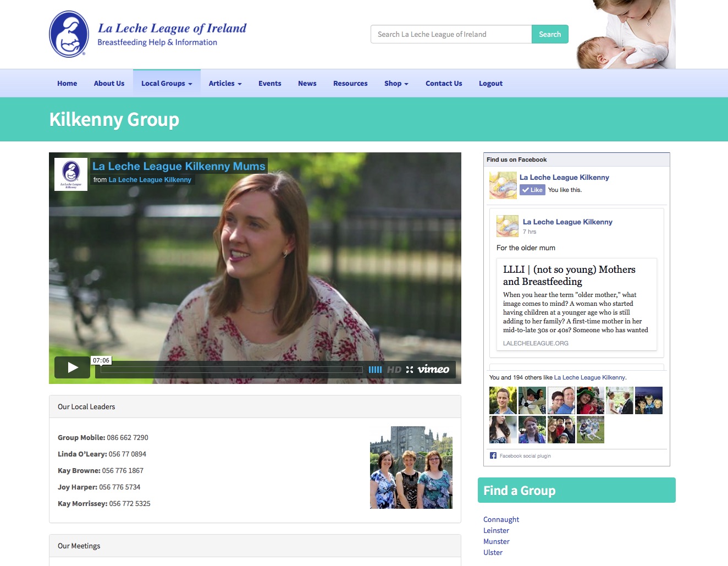This screenshot has height=566, width=728.
Task: Click the Facebook post author avatar
Action: (508, 226)
